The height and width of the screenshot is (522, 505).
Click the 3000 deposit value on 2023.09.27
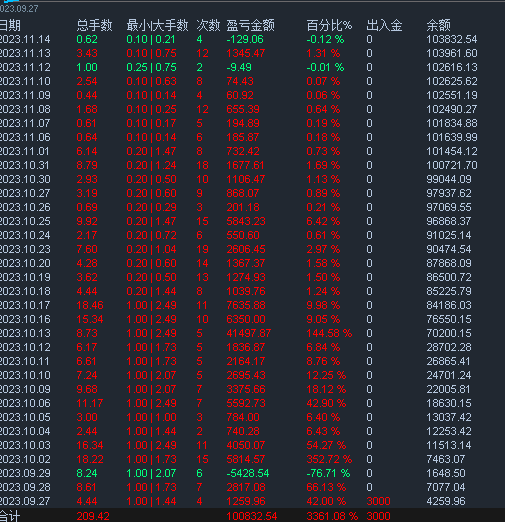click(378, 501)
